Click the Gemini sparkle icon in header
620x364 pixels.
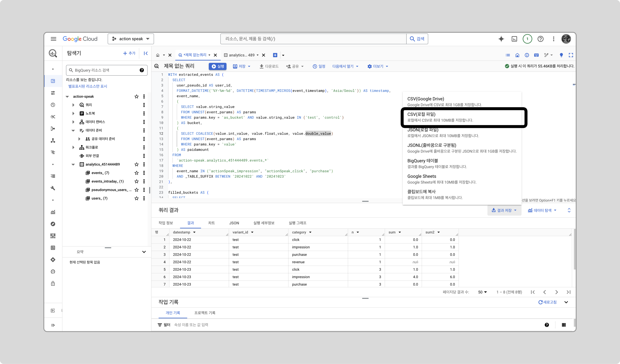(x=501, y=39)
